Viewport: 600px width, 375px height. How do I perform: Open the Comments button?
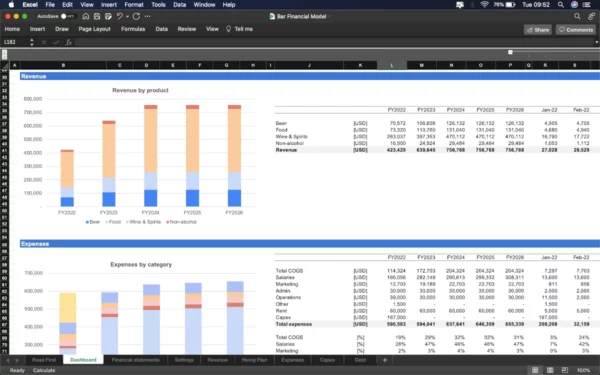(x=576, y=30)
